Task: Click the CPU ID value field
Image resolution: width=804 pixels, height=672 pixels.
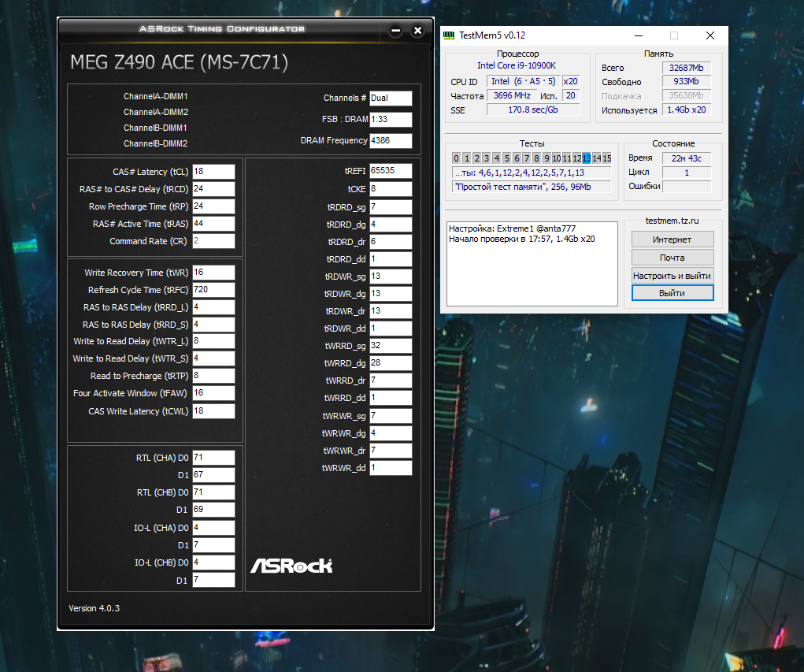Action: coord(523,82)
